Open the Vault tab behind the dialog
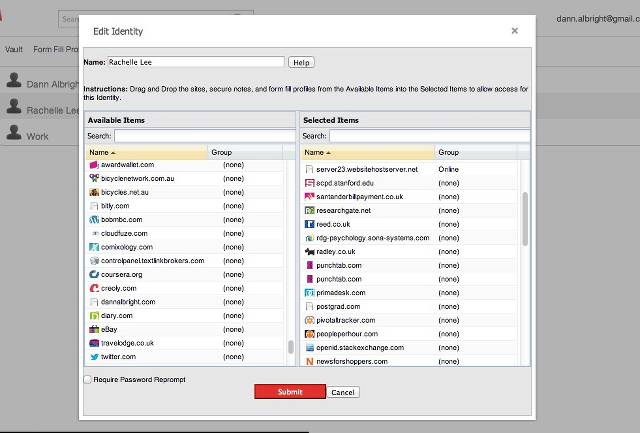640x433 pixels. pos(14,49)
